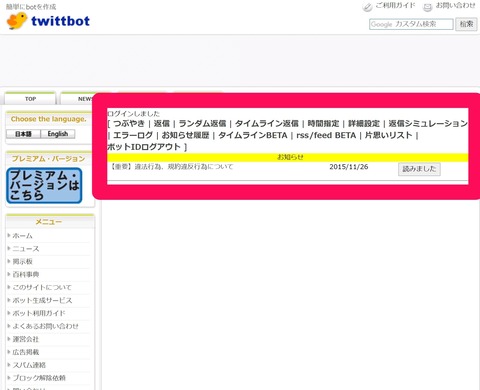480x390 pixels.
Task: Open the 片思いリスト link
Action: point(389,135)
